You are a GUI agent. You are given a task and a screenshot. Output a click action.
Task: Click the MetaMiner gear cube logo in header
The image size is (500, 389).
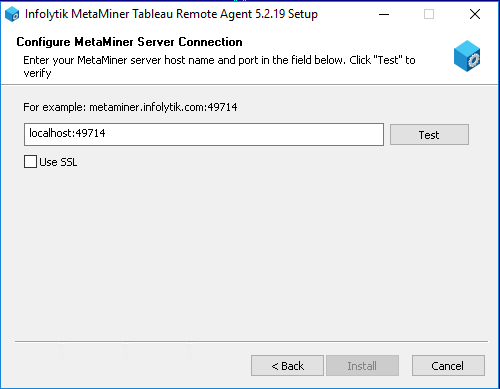[467, 56]
